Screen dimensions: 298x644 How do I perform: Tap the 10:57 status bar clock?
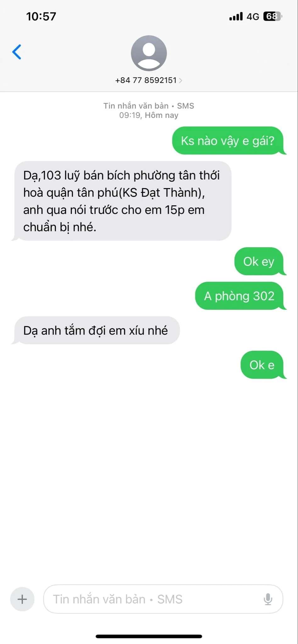coord(41,16)
